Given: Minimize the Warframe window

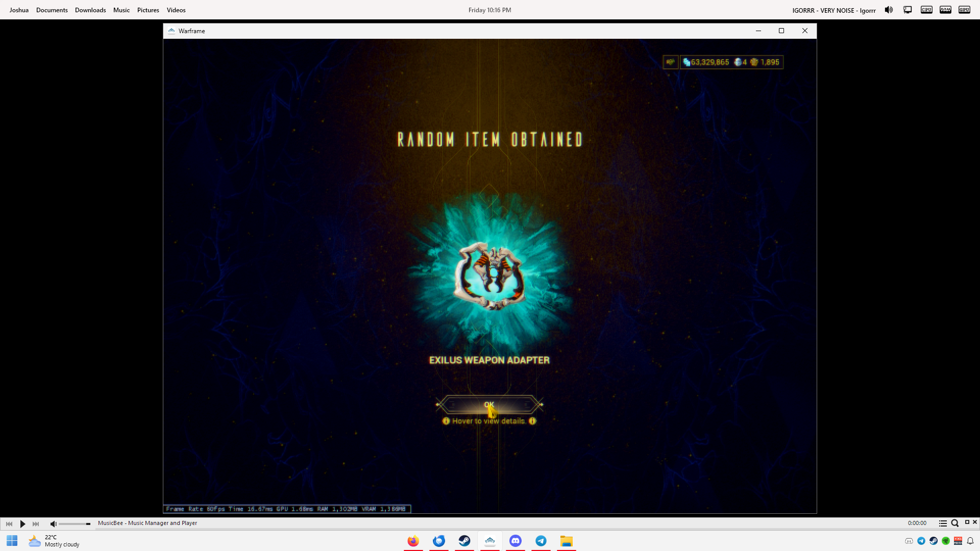Looking at the screenshot, I should tap(758, 31).
